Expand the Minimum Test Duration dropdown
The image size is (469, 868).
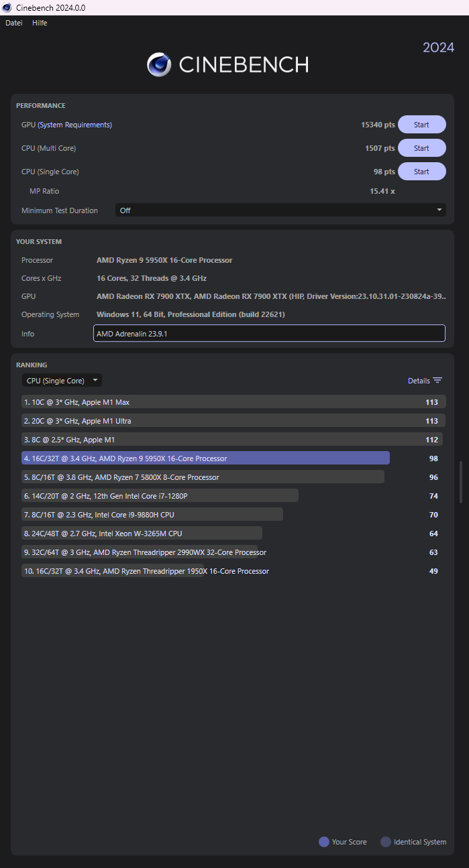pos(280,210)
